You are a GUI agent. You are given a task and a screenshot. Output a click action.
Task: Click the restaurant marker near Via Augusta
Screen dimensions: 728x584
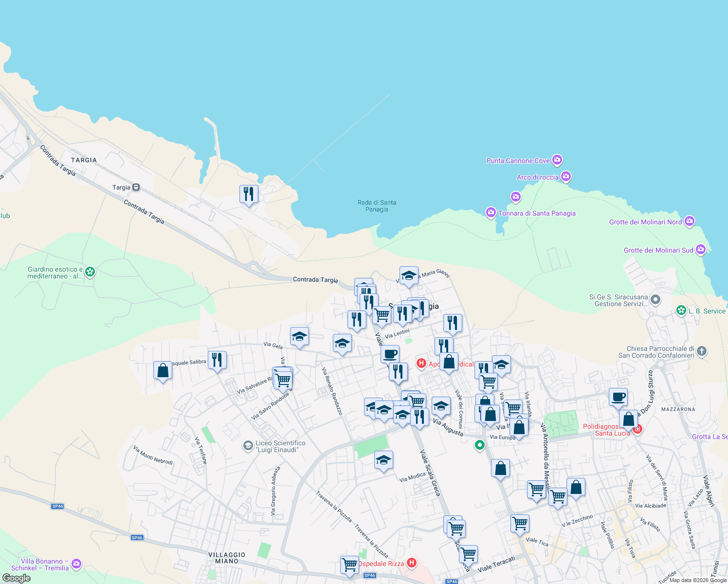[420, 416]
